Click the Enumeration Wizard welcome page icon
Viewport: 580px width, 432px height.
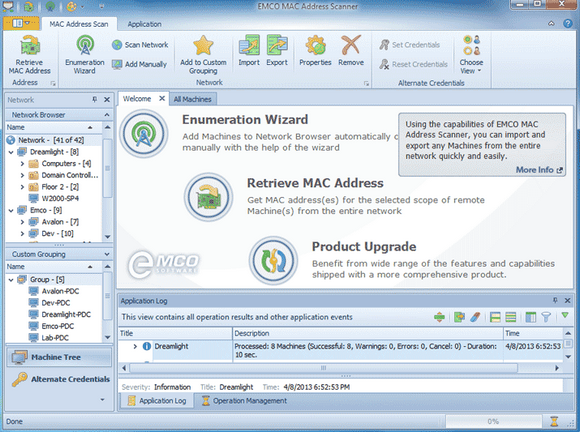[x=144, y=134]
